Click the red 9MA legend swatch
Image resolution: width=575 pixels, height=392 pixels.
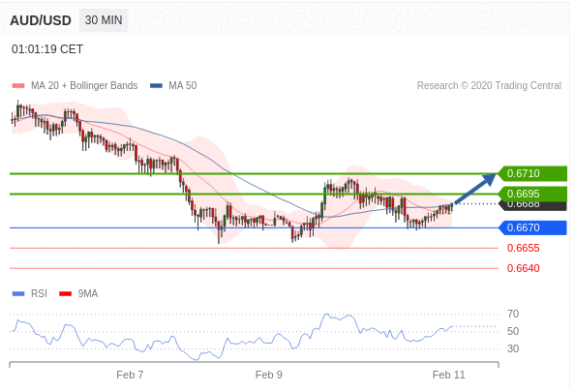(x=65, y=293)
